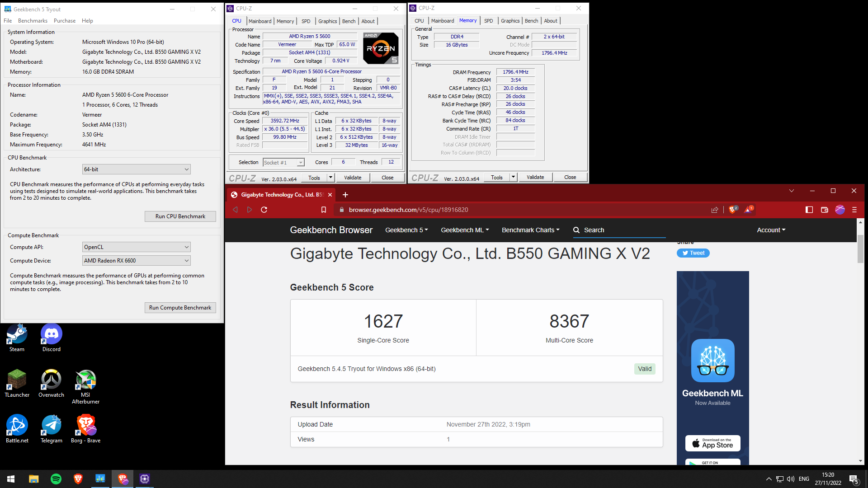Viewport: 868px width, 488px height.
Task: Click Download on the App Store badge
Action: [x=713, y=443]
